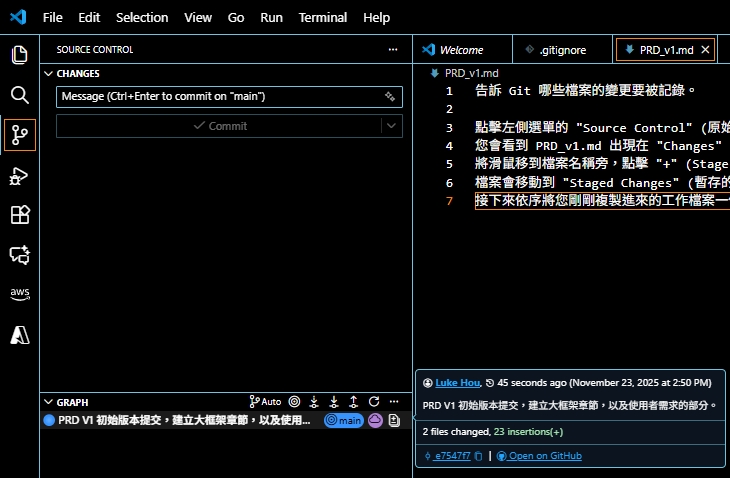Click the file icon beside PRD_v1.md breadcrumb
730x478 pixels.
[434, 73]
